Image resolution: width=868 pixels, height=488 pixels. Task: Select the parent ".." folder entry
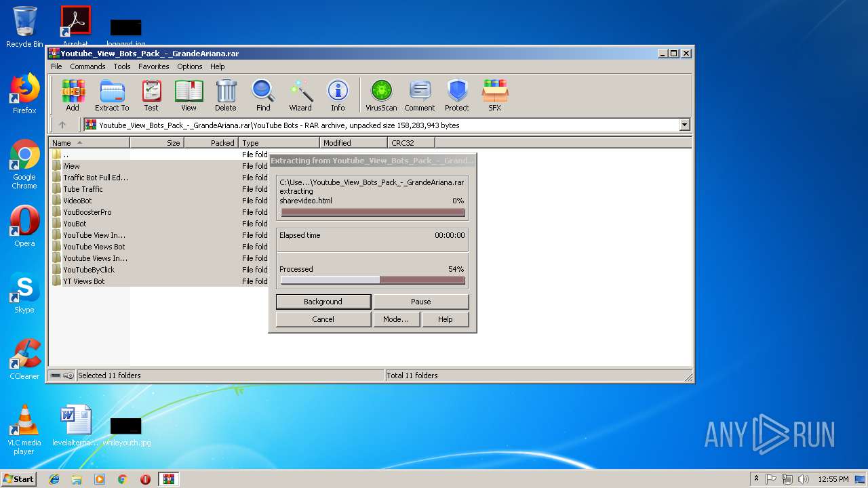coord(65,155)
